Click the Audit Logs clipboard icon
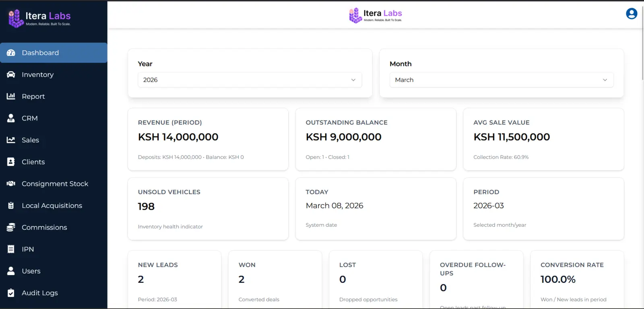 (11, 293)
